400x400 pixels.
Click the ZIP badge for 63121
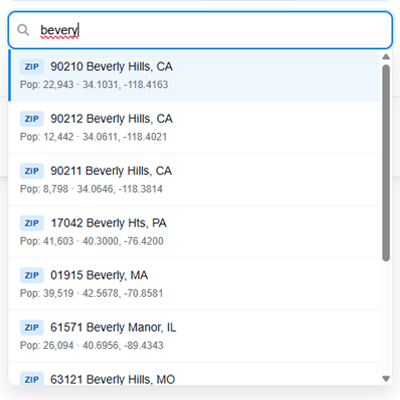coord(32,379)
